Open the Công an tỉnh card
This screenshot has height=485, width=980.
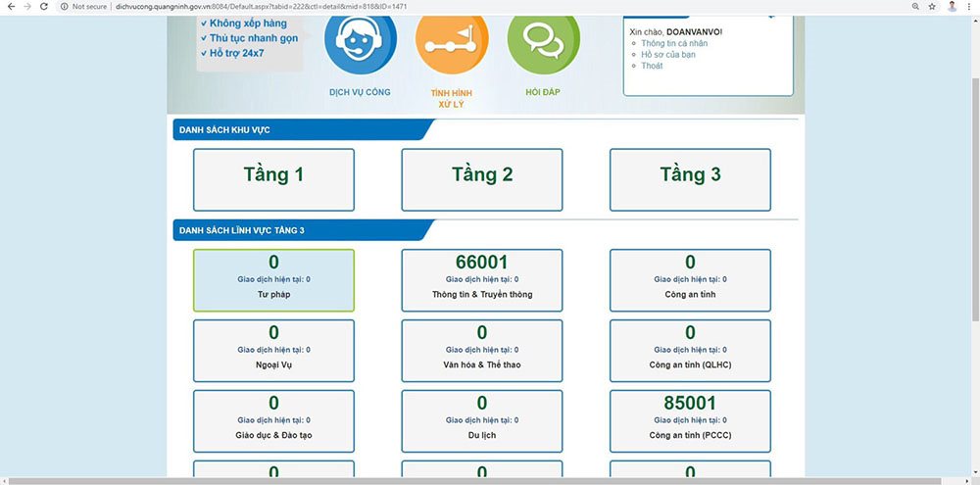690,280
